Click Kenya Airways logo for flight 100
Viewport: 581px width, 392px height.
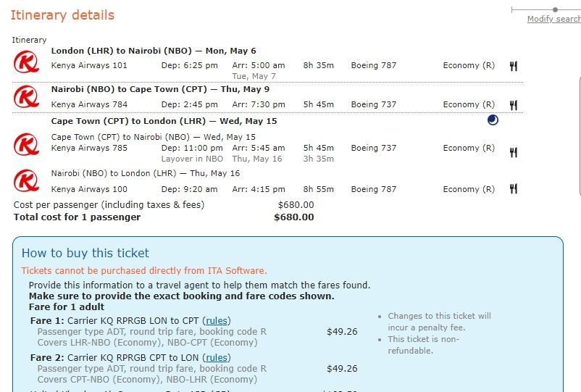tap(26, 180)
